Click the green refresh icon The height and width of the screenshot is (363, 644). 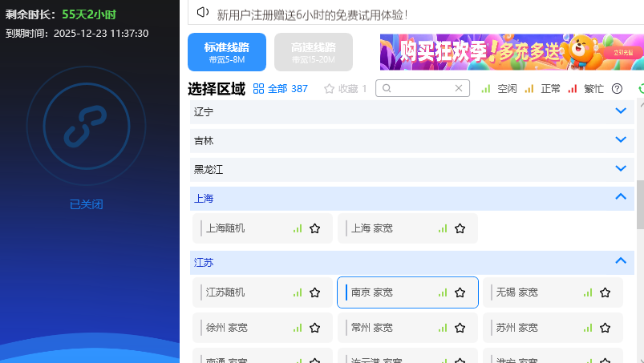[641, 89]
